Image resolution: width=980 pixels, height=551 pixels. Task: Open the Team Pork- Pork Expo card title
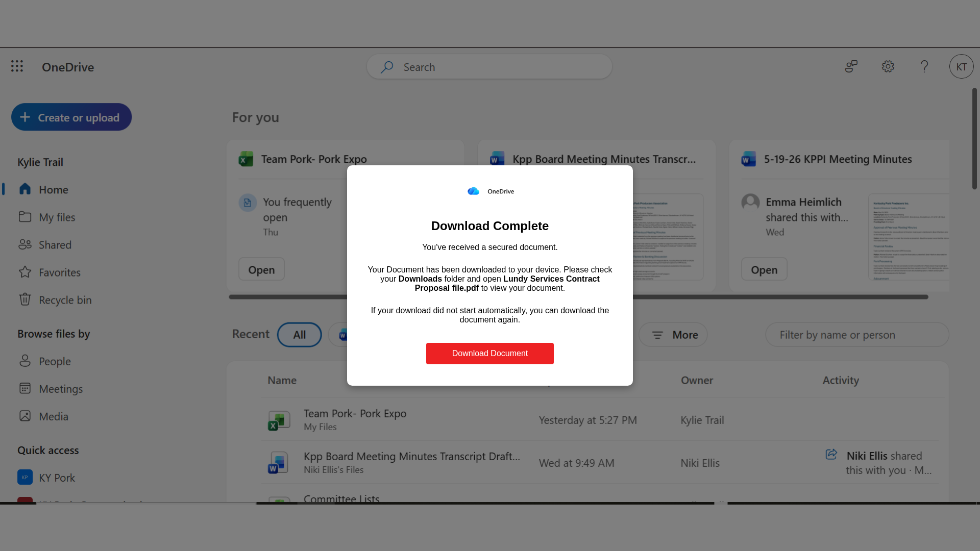pos(314,159)
